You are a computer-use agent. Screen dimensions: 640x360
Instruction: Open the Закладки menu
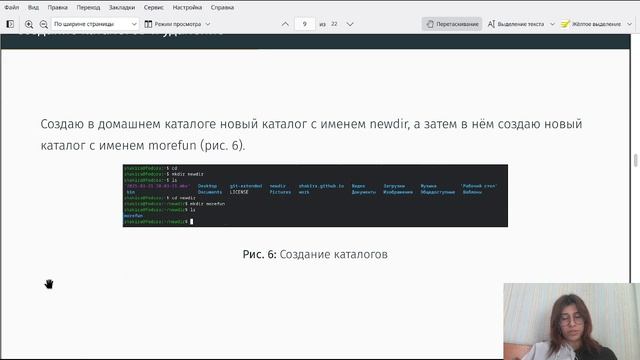pyautogui.click(x=122, y=7)
